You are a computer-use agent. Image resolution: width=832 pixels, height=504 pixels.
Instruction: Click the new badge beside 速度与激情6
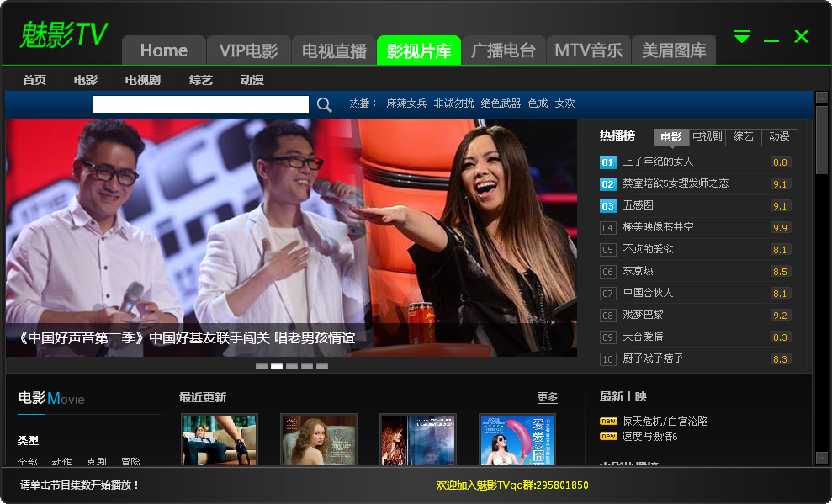click(x=608, y=437)
